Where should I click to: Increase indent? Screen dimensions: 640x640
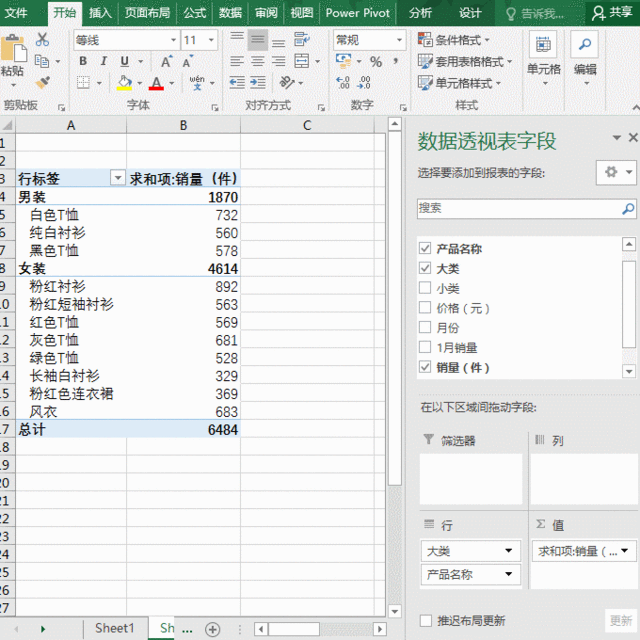click(x=258, y=83)
